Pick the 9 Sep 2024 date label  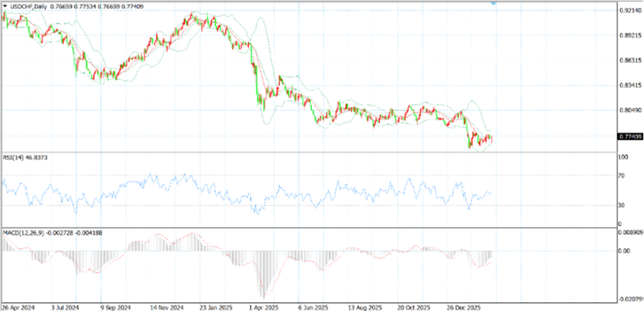coord(116,307)
